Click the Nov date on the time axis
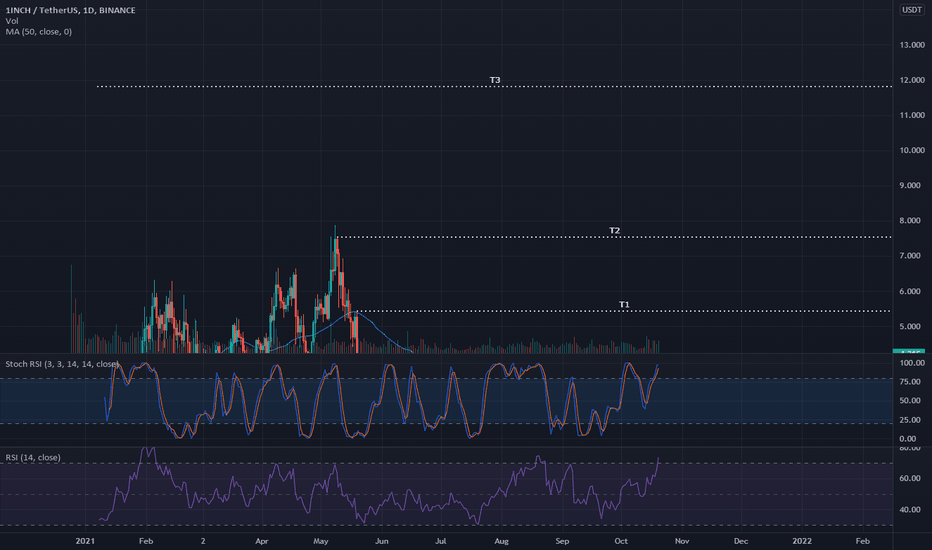 coord(682,541)
